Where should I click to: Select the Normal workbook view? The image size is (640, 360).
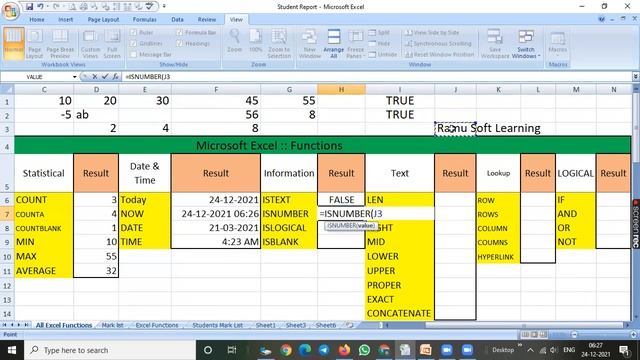pyautogui.click(x=13, y=44)
